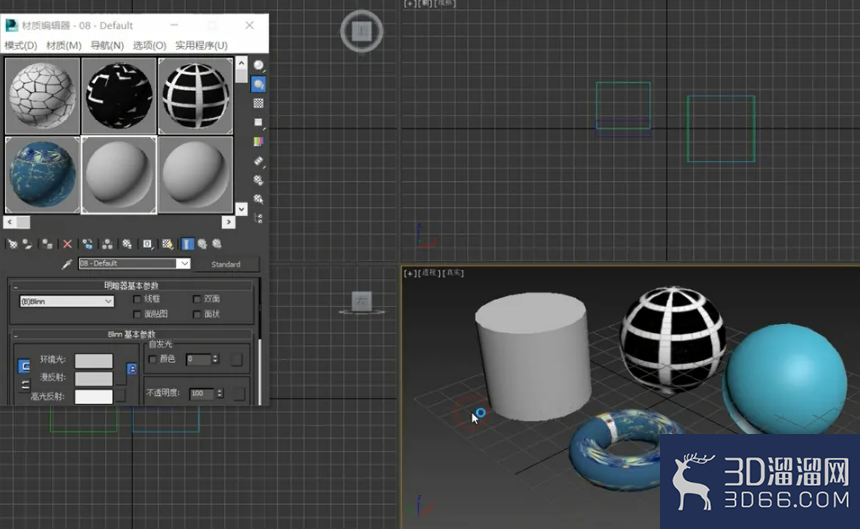Toggle the highlighted Show End Result icon
Viewport: 860px width, 529px height.
pyautogui.click(x=187, y=244)
